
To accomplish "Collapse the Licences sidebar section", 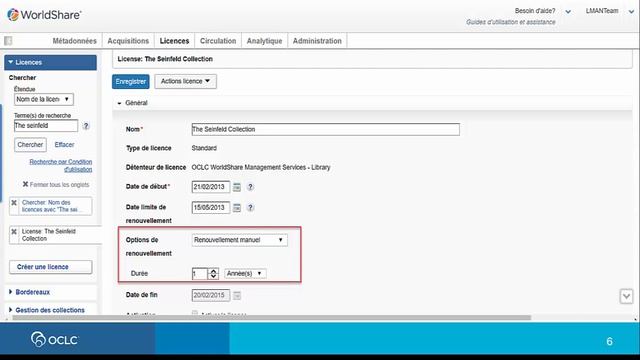I will click(51, 62).
